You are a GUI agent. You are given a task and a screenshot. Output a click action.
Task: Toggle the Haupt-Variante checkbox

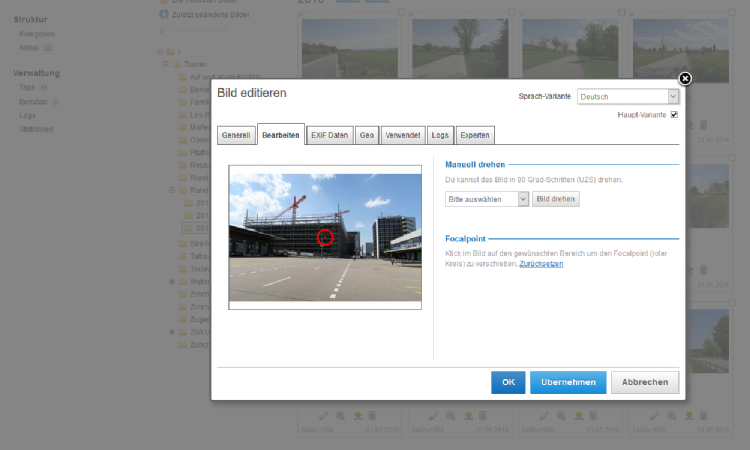[x=674, y=115]
